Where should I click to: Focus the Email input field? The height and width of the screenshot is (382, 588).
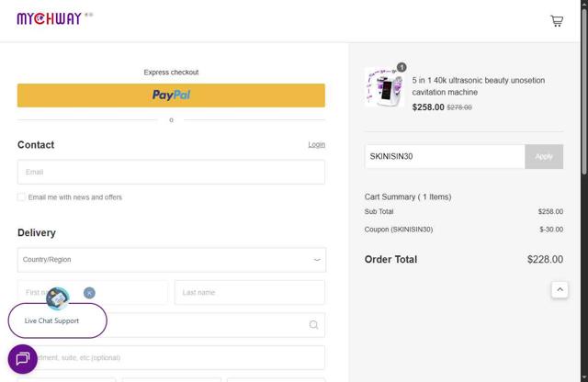(x=171, y=172)
